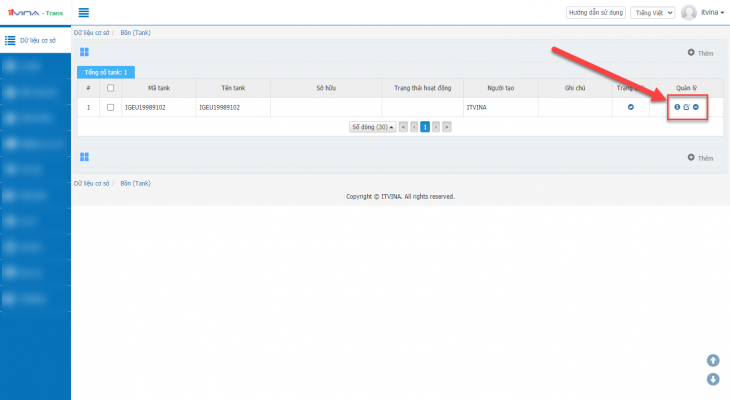Expand the Số dòng (30) rows dropdown
The height and width of the screenshot is (400, 730).
pyautogui.click(x=371, y=127)
